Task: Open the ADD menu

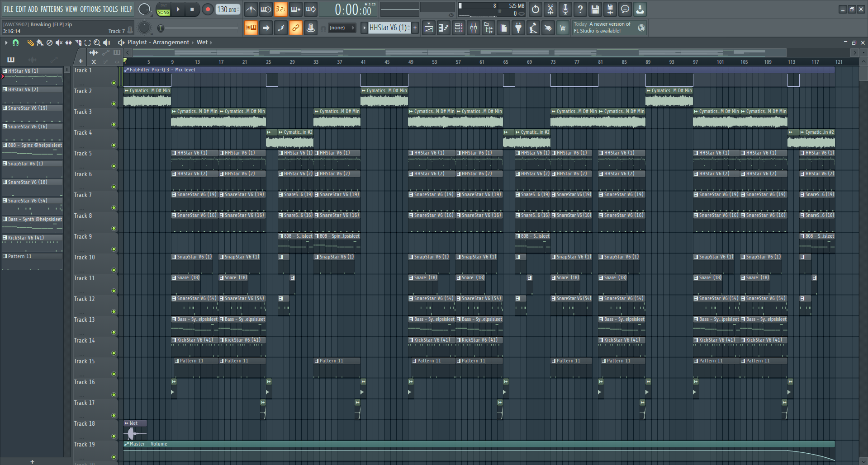Action: (x=33, y=9)
